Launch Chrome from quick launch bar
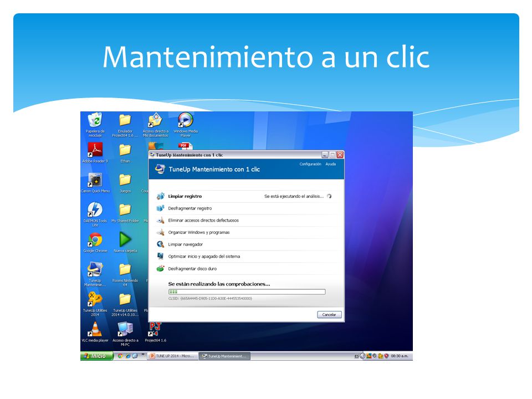 point(120,356)
